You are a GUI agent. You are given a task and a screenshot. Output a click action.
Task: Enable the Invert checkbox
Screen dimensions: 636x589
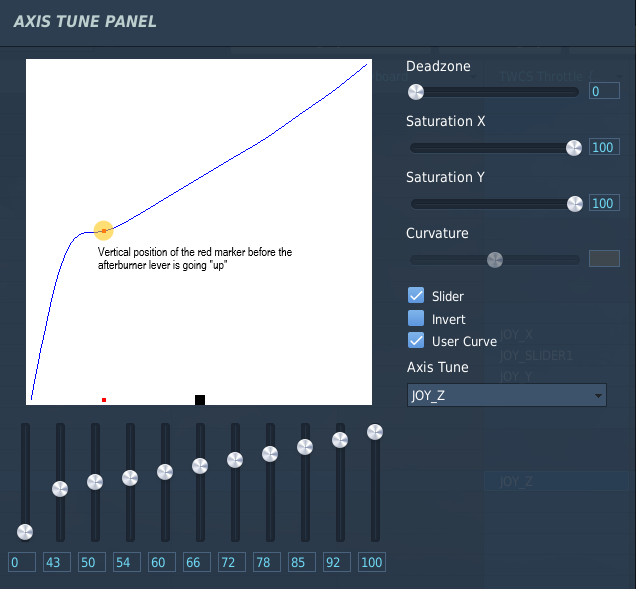(416, 318)
